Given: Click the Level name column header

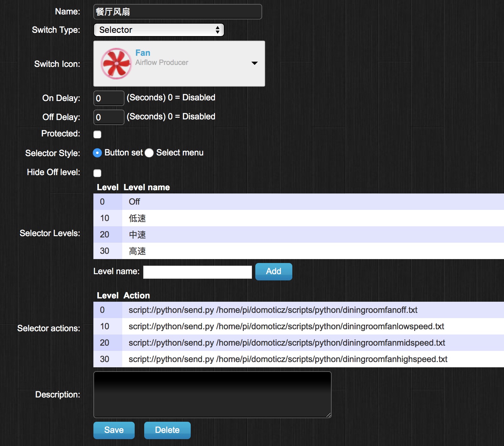Looking at the screenshot, I should tap(147, 187).
